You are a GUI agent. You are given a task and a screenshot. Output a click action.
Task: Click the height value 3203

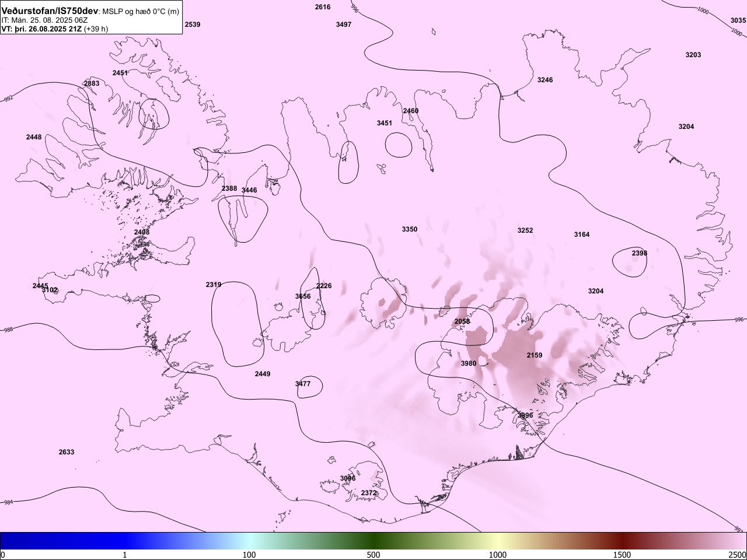[693, 55]
